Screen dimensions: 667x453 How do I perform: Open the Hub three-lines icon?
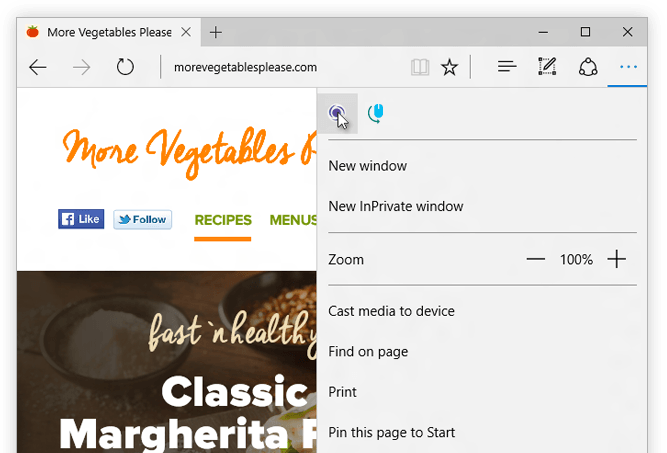(507, 67)
